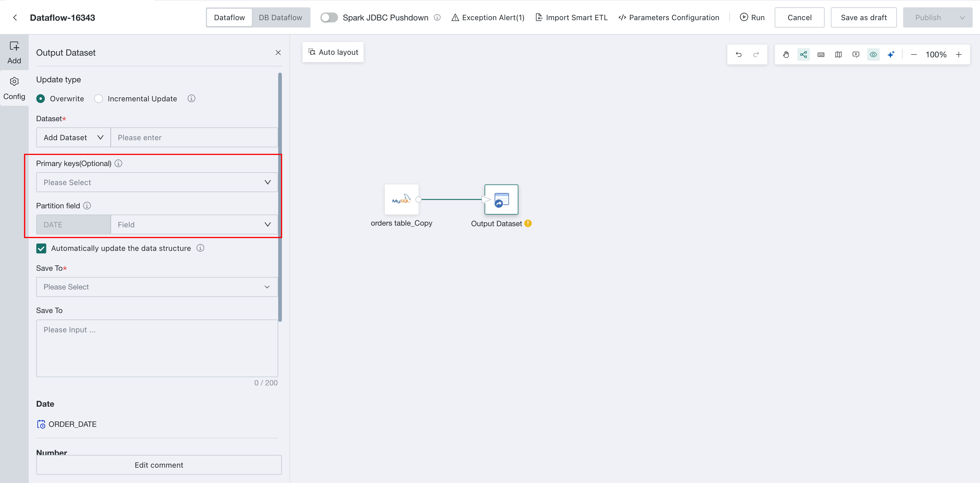Screen dimensions: 980x483
Task: Click the yellow warning badge on Output Dataset
Action: (x=528, y=223)
